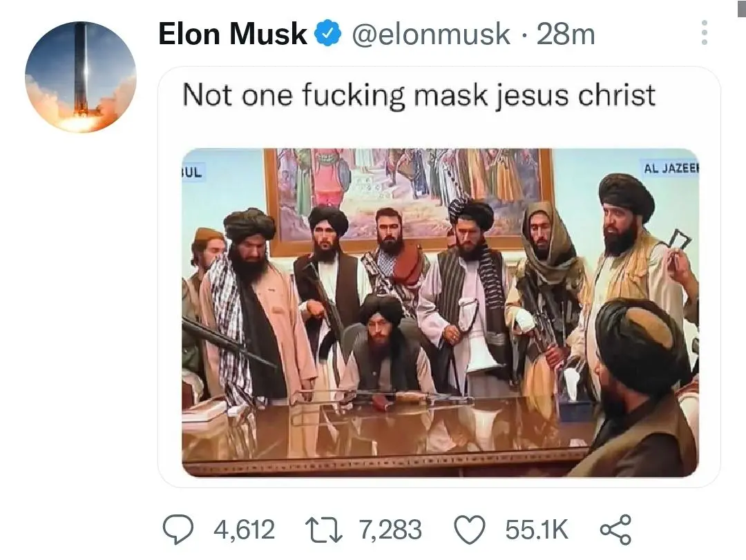This screenshot has width=746, height=560.
Task: Click the caption text above the photo
Action: click(x=419, y=95)
